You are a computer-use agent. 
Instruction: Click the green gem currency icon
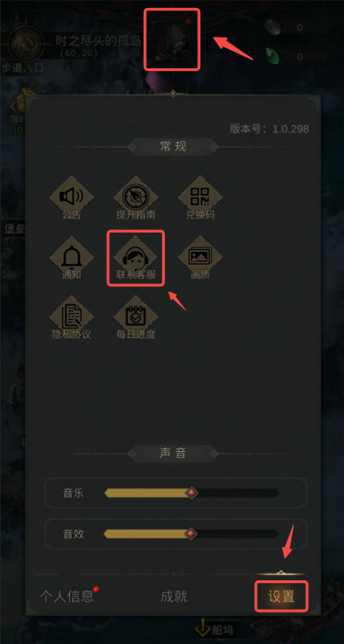[272, 56]
